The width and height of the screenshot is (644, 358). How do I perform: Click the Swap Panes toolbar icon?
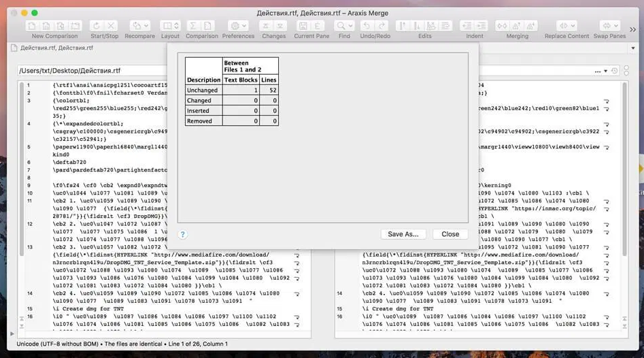[x=609, y=26]
